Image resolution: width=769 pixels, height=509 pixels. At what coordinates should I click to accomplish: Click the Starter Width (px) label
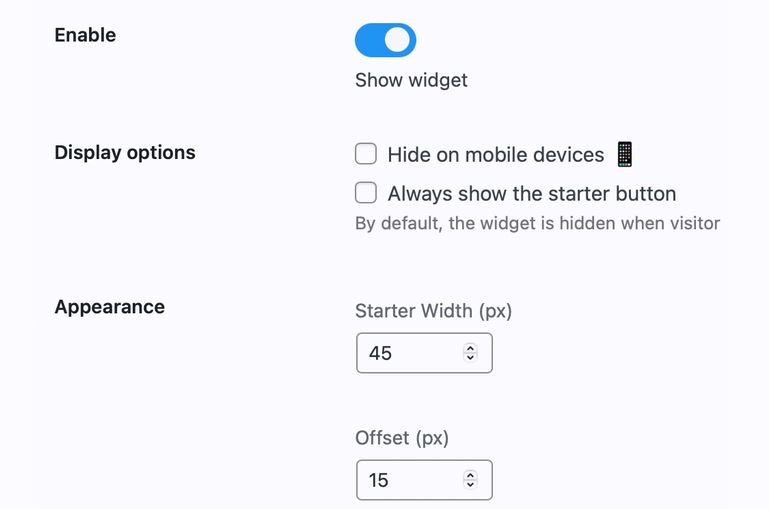point(434,311)
